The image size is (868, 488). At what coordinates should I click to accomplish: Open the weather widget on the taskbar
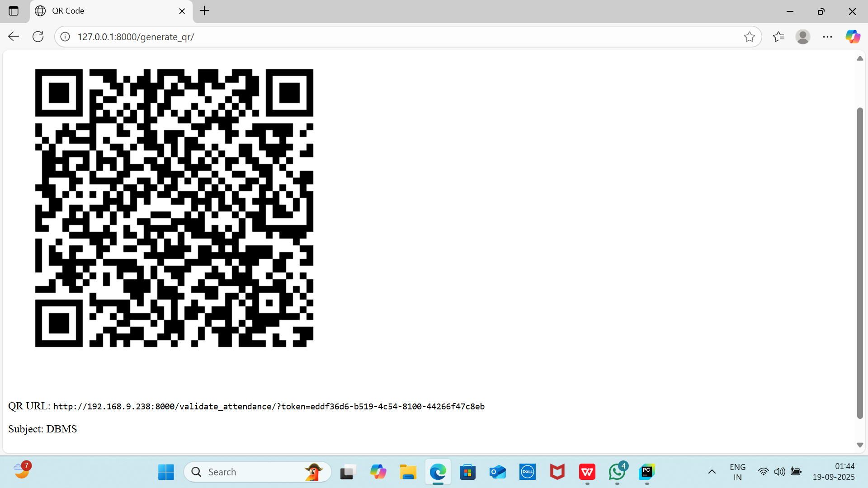pos(22,471)
